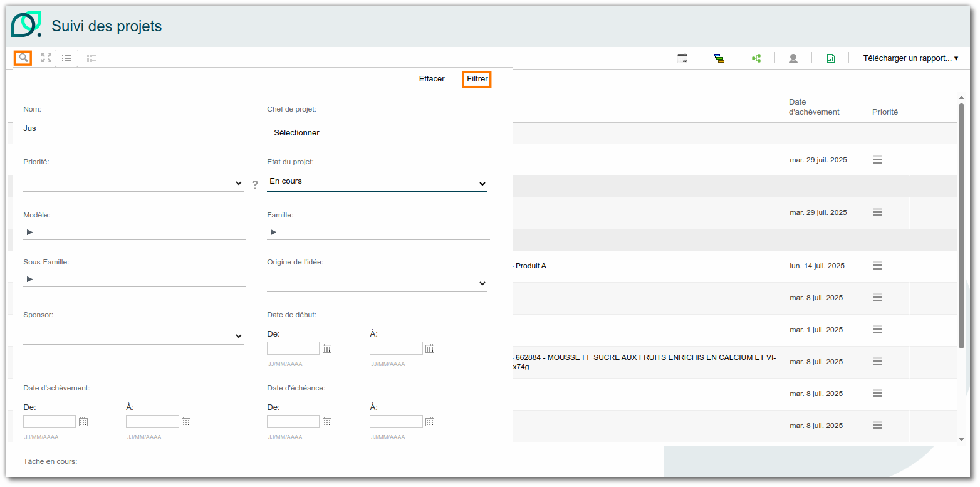Click the lun. 14 juil. 2025 date cell
The image size is (980, 487).
click(x=817, y=266)
